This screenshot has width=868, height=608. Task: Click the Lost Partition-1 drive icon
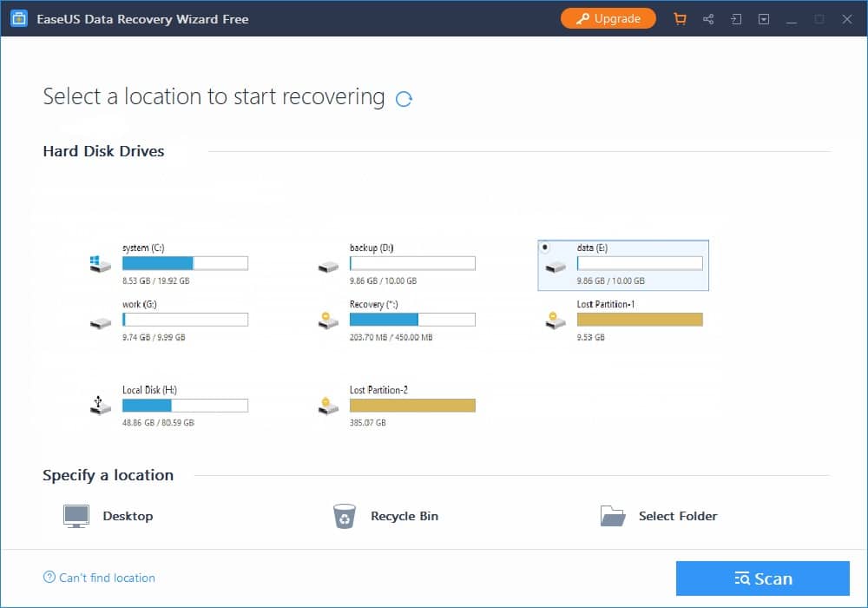pyautogui.click(x=556, y=320)
